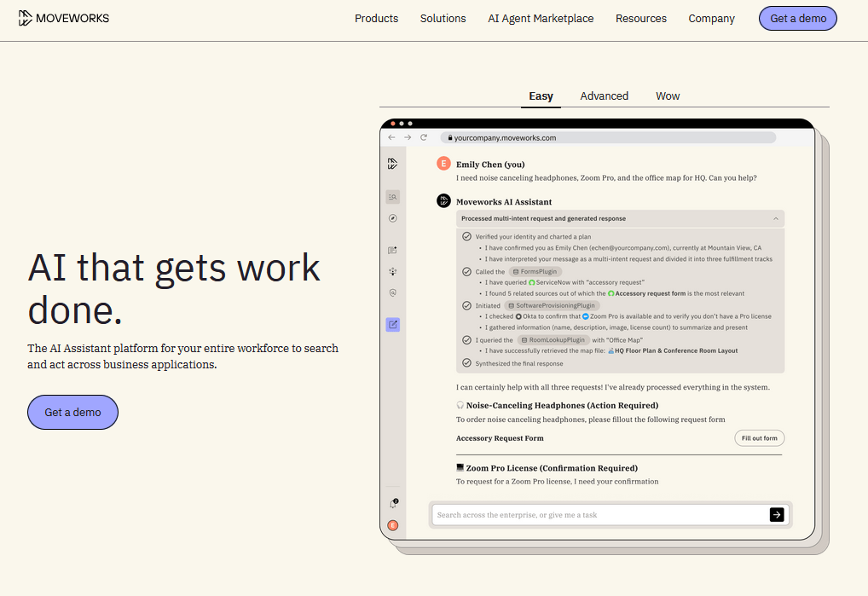This screenshot has width=868, height=596.
Task: Click the RoomLookupPlugin chip
Action: tap(553, 340)
